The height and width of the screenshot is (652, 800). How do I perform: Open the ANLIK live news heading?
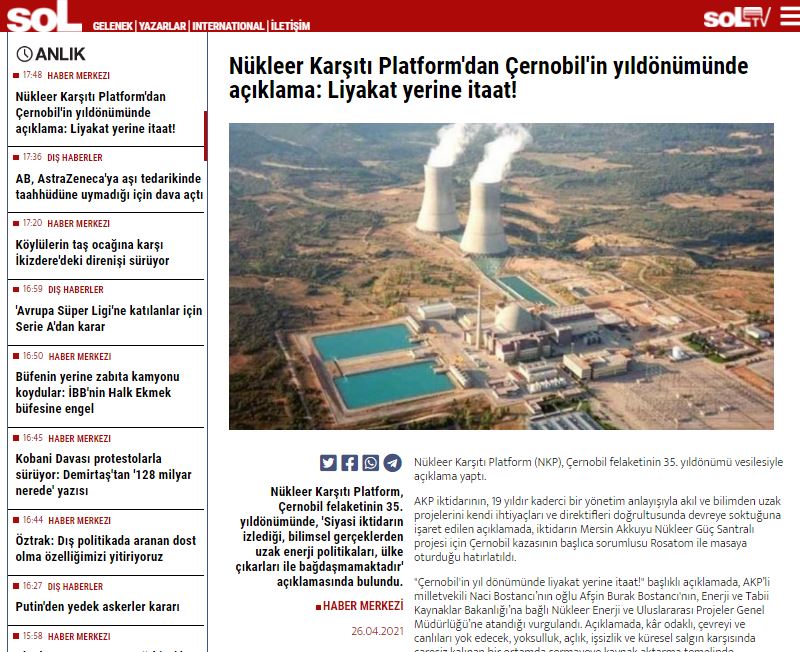60,54
